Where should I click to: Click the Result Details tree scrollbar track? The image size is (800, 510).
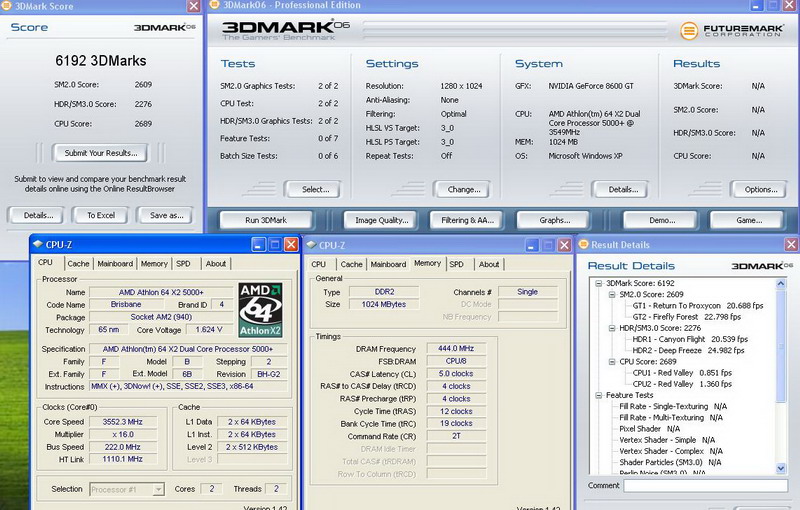coord(781,431)
